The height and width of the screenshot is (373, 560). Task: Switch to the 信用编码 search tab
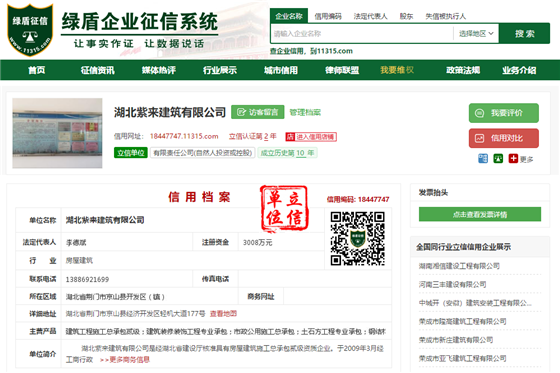click(328, 16)
